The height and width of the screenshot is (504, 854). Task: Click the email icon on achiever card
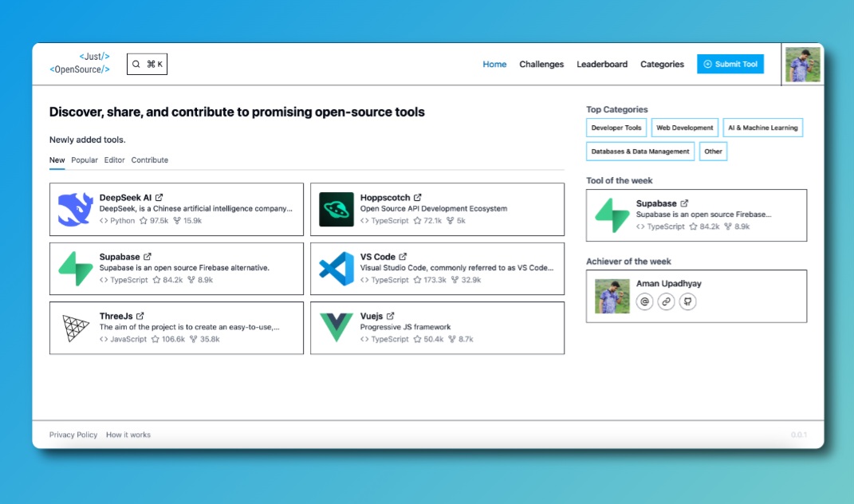point(644,301)
